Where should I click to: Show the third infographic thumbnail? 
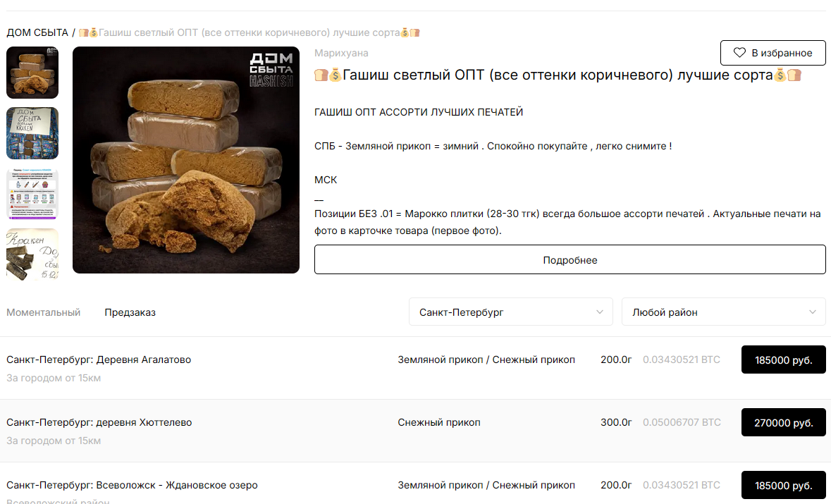(32, 194)
